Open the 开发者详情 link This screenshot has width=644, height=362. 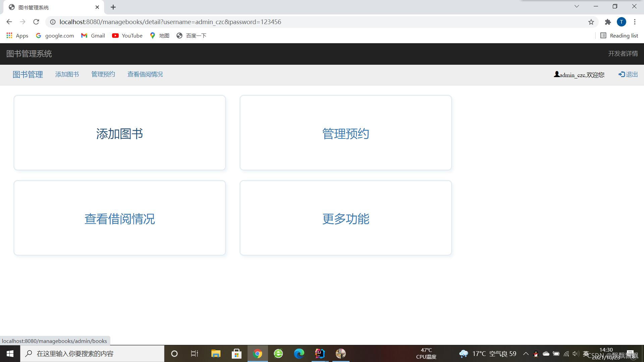click(x=623, y=54)
